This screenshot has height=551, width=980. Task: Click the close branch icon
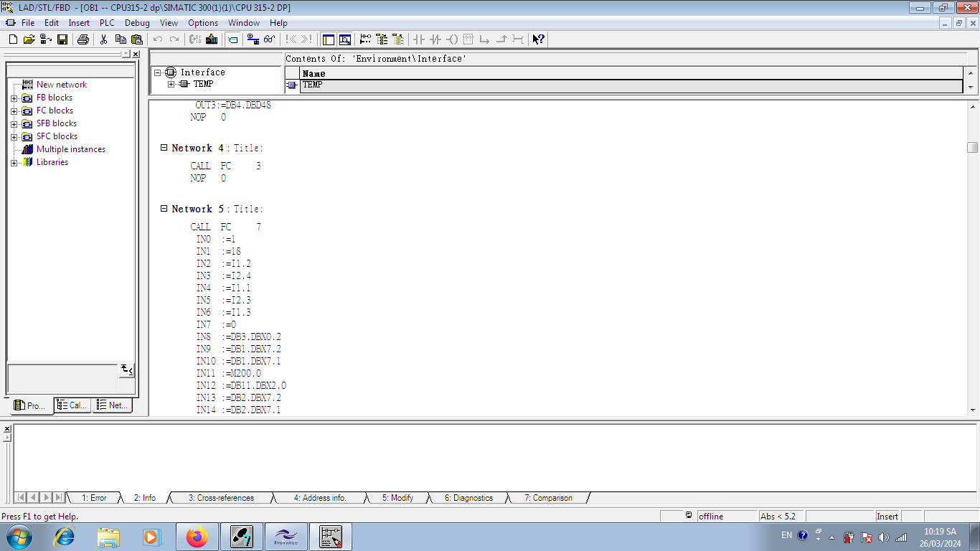(501, 39)
